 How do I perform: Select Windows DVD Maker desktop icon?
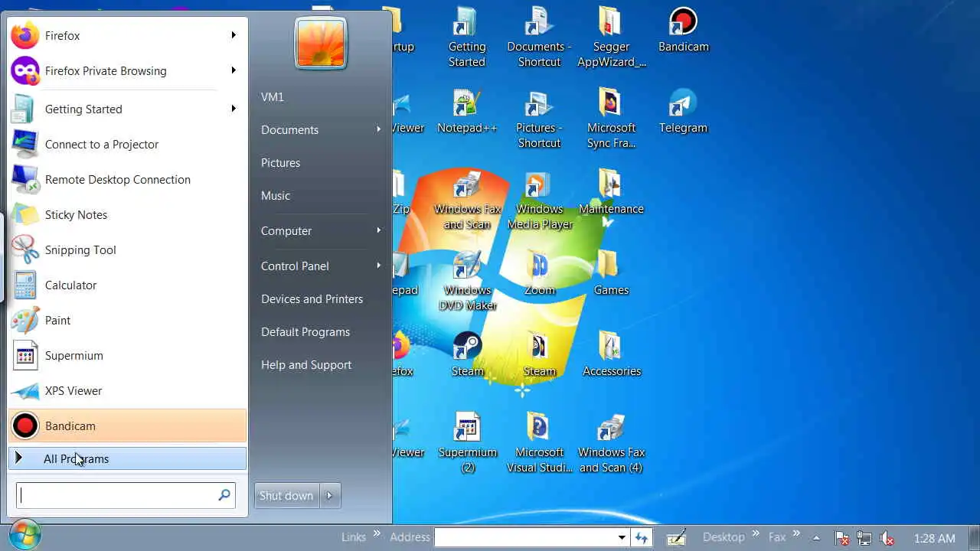pyautogui.click(x=467, y=281)
